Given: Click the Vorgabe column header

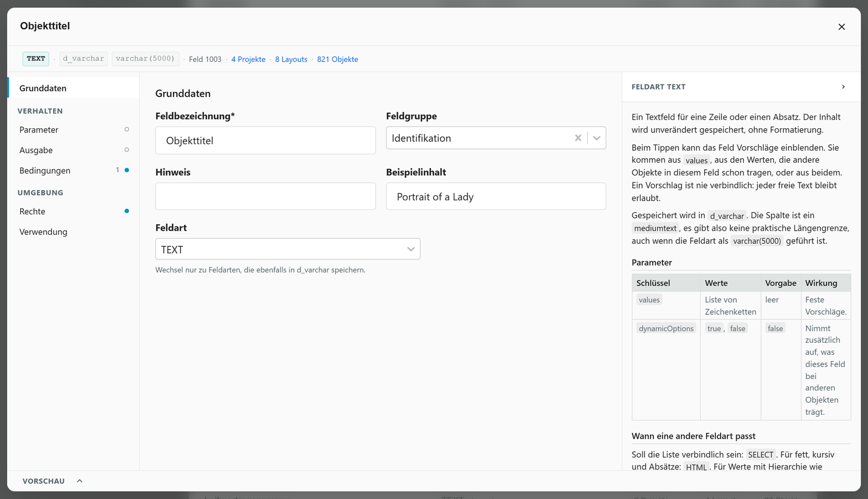Looking at the screenshot, I should pyautogui.click(x=781, y=283).
